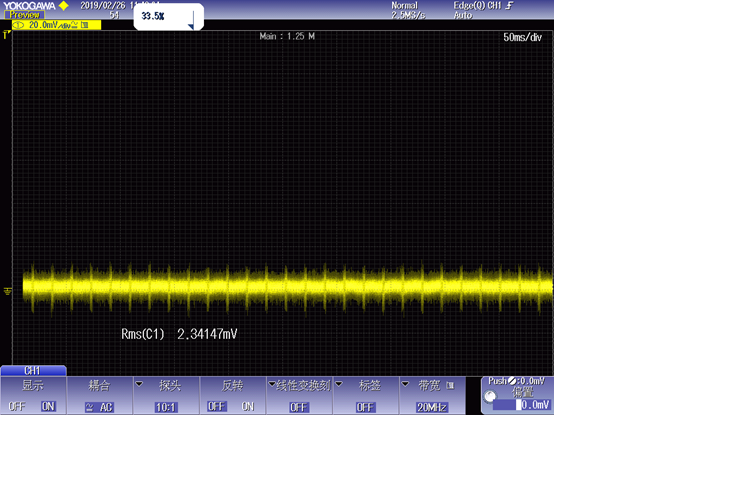Open the 标签 label menu
Image resolution: width=732 pixels, height=477 pixels.
tap(366, 396)
